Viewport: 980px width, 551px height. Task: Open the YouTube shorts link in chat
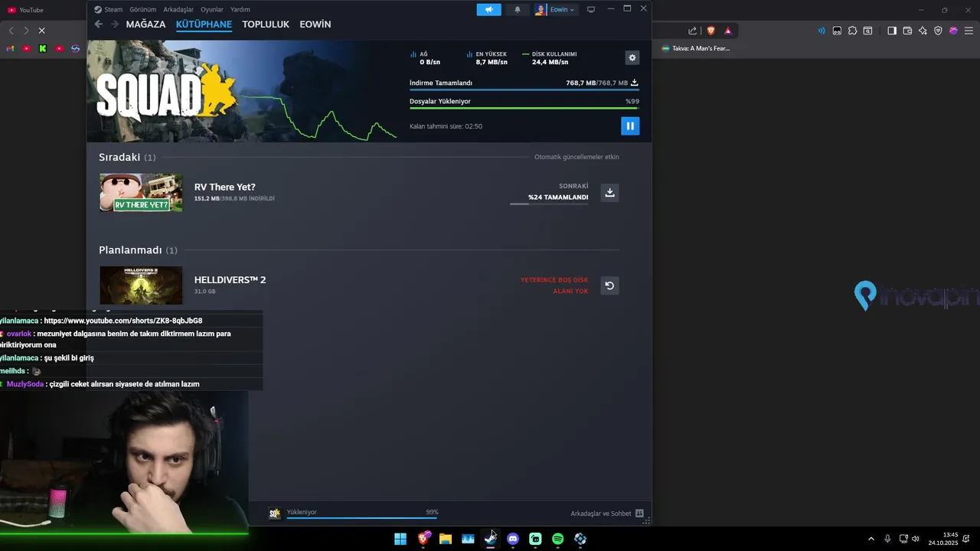(123, 321)
